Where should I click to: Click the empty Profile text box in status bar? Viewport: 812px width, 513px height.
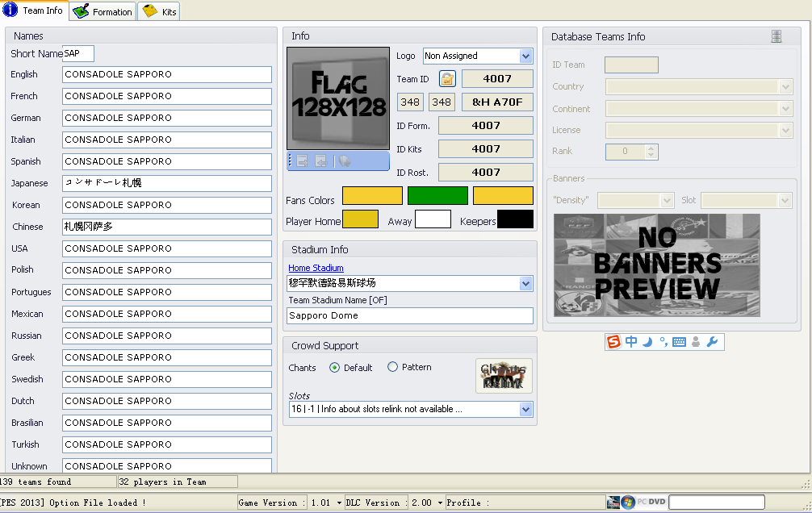click(717, 503)
